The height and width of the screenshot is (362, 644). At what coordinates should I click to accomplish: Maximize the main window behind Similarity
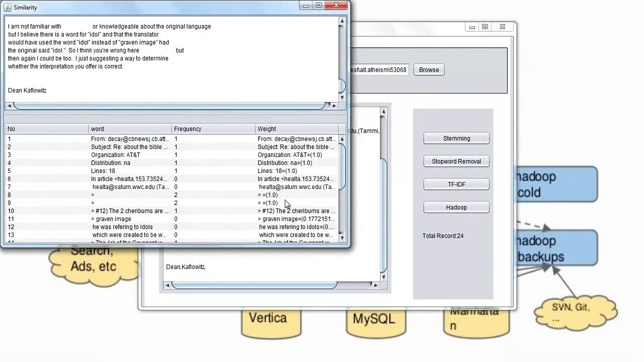[485, 27]
